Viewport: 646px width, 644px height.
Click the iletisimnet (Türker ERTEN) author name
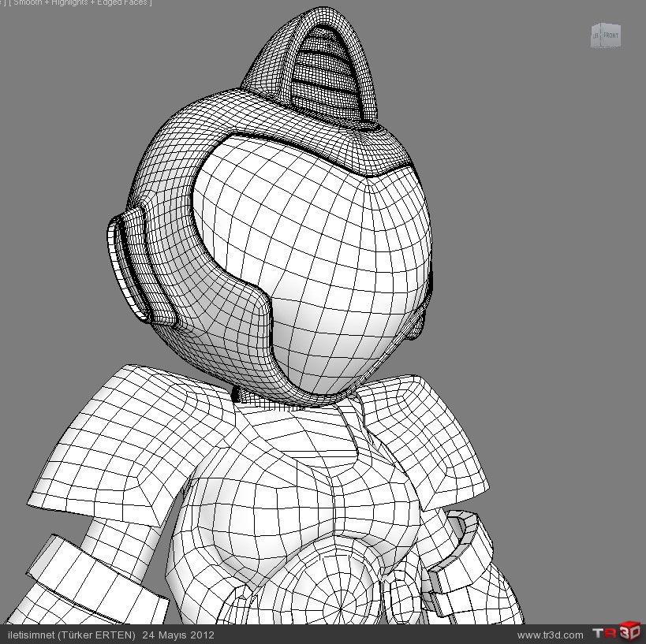click(x=71, y=635)
